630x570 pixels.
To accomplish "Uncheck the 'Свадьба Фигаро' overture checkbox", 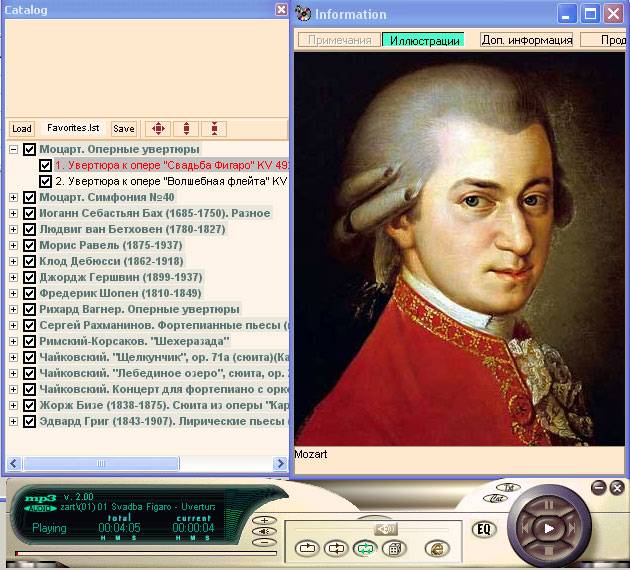I will click(x=45, y=165).
